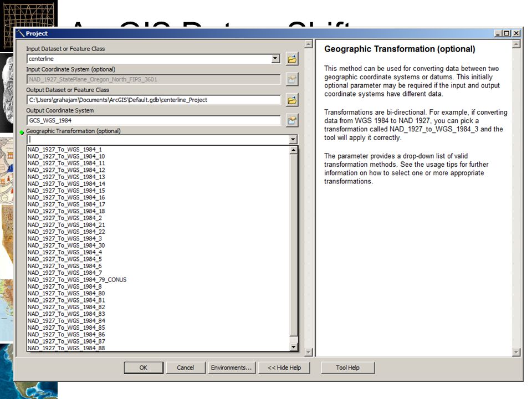Click help pane scroll up arrow
This screenshot has width=532, height=399.
[x=516, y=44]
